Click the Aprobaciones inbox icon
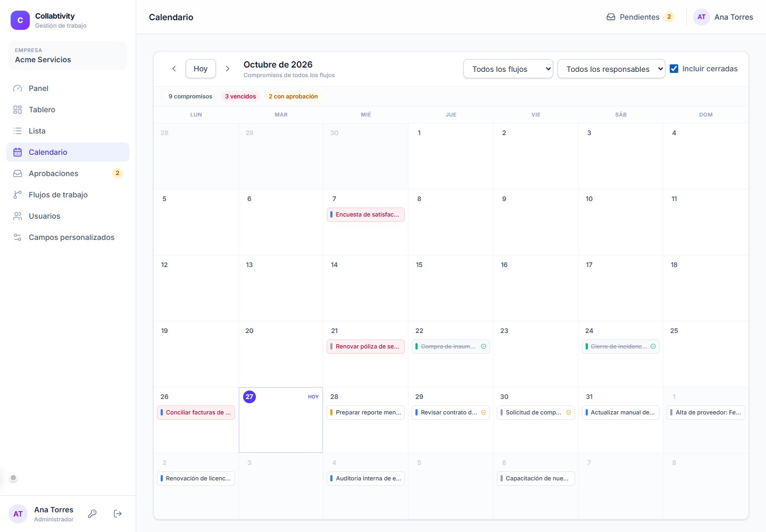This screenshot has height=532, width=766. (x=18, y=173)
